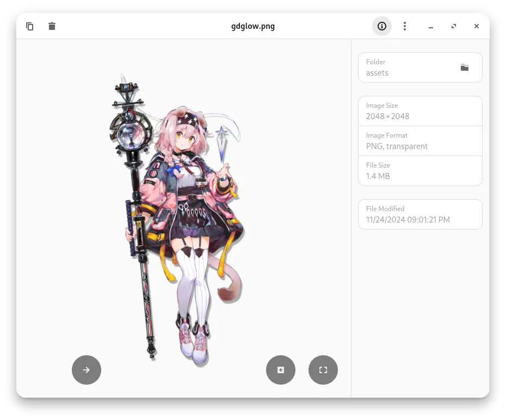Open the assets folder via folder icon
This screenshot has height=420, width=506.
(x=464, y=67)
